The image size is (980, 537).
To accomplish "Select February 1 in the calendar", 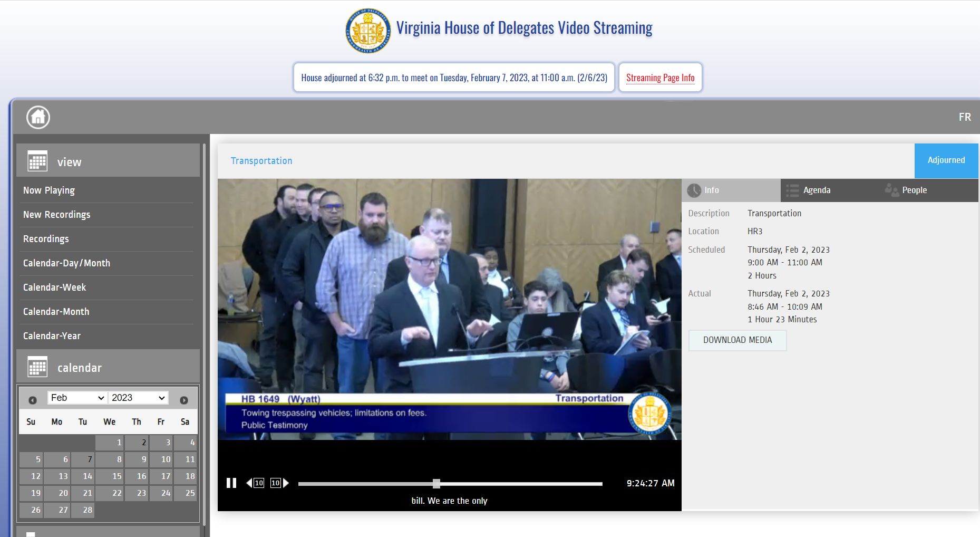I will click(110, 443).
